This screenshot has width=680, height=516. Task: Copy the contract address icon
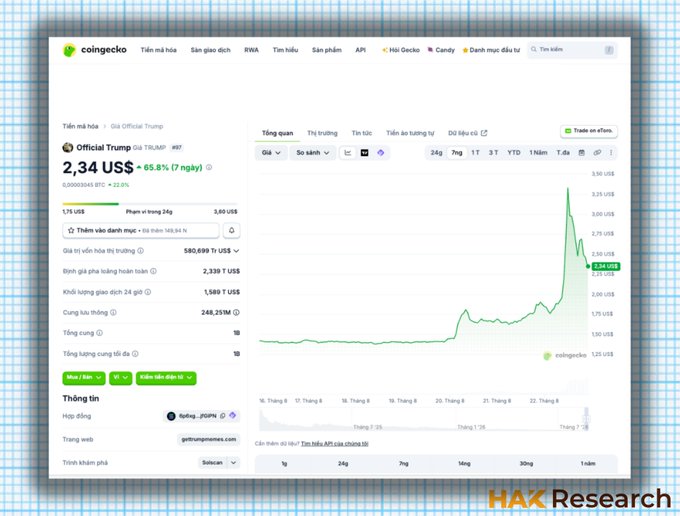(x=222, y=416)
